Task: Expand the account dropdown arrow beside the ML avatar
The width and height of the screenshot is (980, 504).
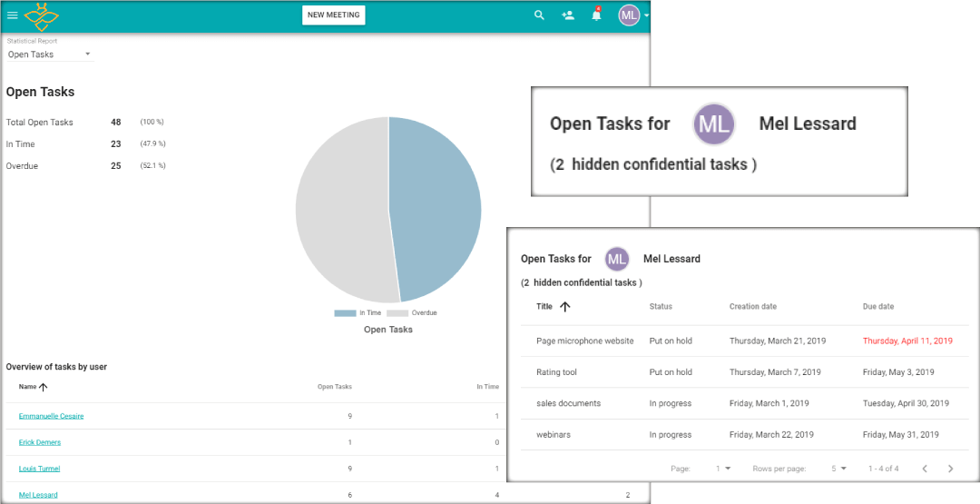Action: [646, 15]
